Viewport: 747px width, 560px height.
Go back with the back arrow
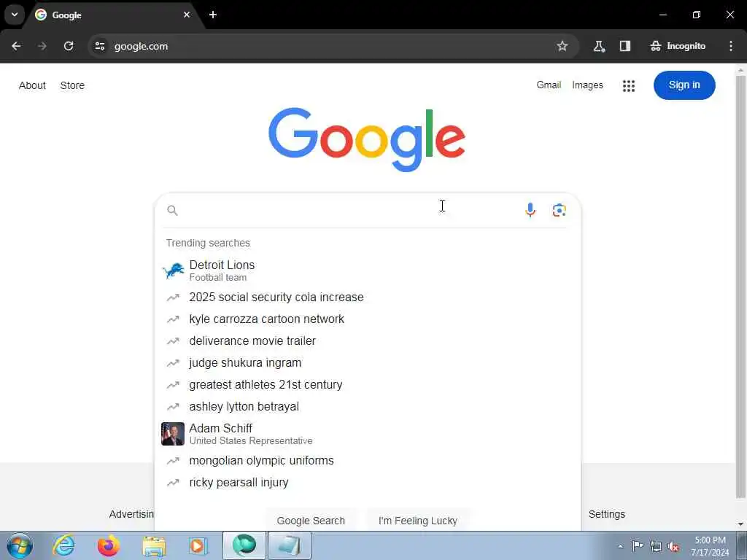16,46
